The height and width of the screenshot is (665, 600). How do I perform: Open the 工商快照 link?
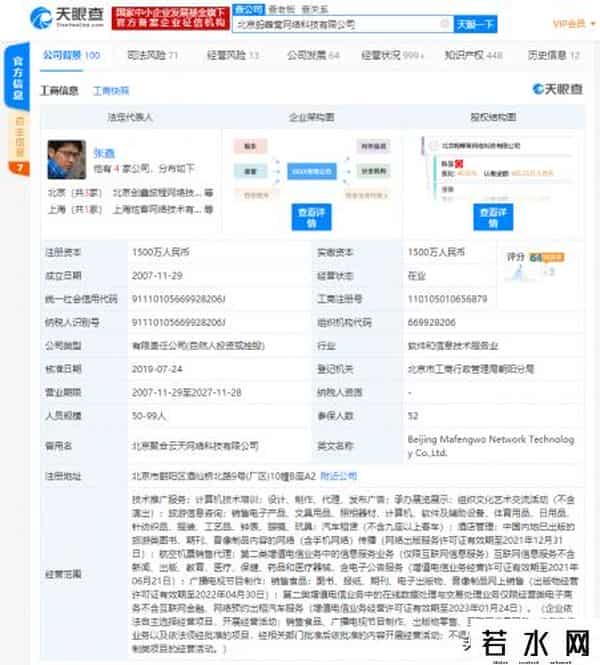(111, 90)
